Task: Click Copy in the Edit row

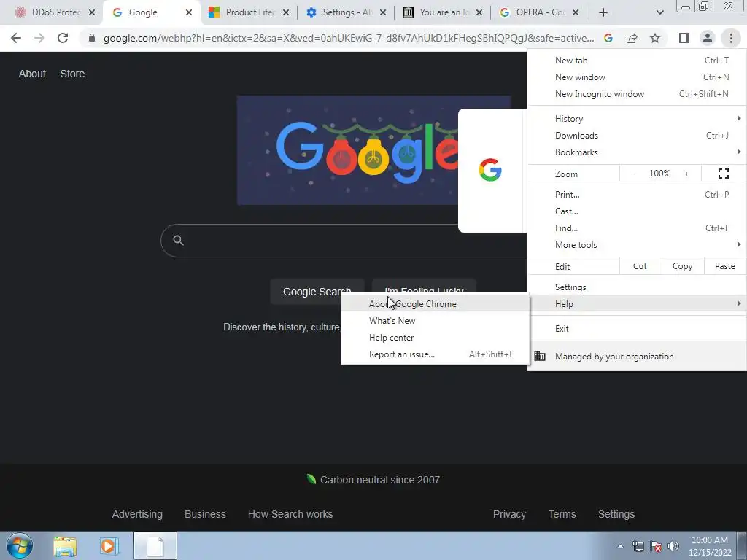Action: [x=682, y=266]
